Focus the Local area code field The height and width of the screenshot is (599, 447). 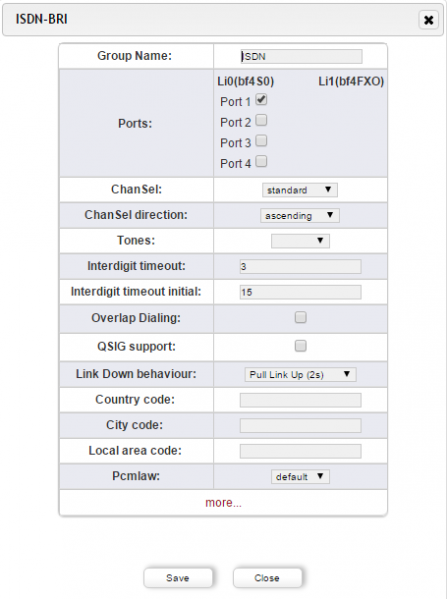[300, 451]
